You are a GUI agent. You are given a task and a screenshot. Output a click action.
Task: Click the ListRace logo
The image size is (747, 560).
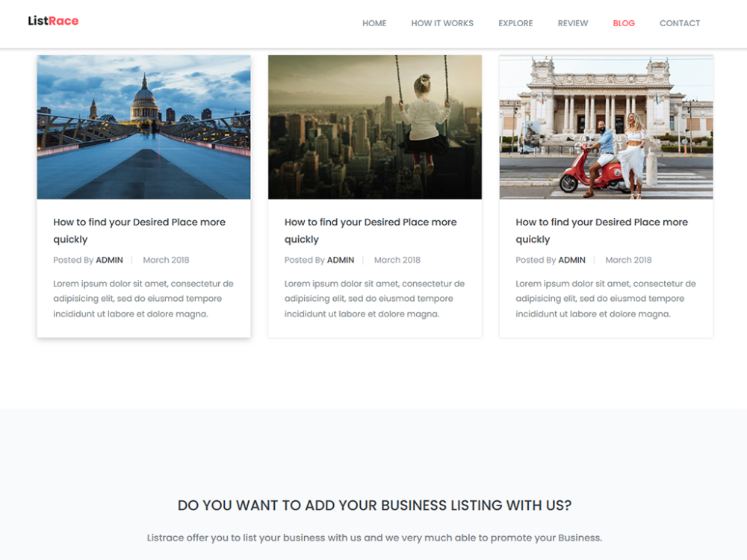54,20
